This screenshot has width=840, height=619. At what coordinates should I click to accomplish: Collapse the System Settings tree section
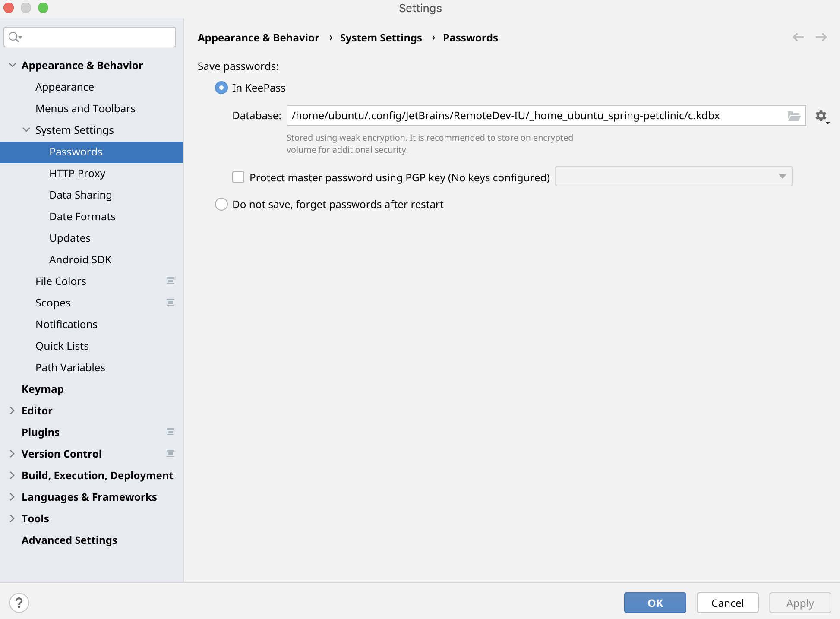26,130
